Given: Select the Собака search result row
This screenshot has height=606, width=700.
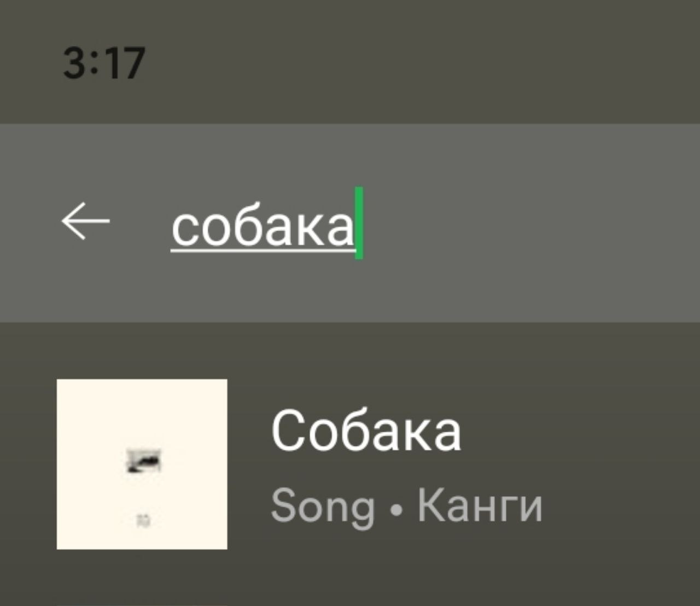Looking at the screenshot, I should pyautogui.click(x=350, y=464).
